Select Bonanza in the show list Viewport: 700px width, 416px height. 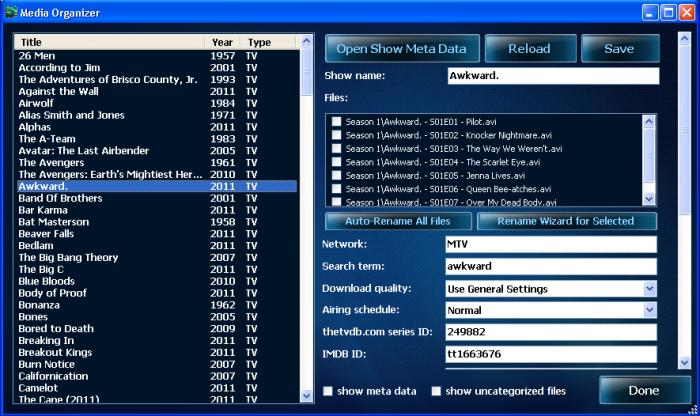click(157, 305)
